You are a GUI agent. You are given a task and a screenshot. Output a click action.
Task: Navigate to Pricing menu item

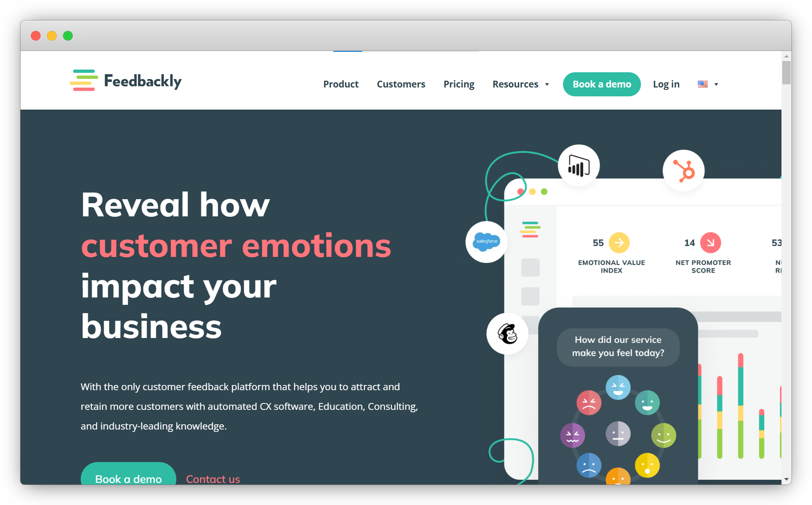pos(459,84)
